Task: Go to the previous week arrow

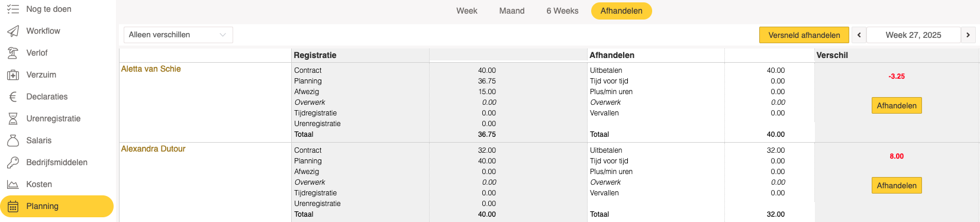Action: [859, 35]
